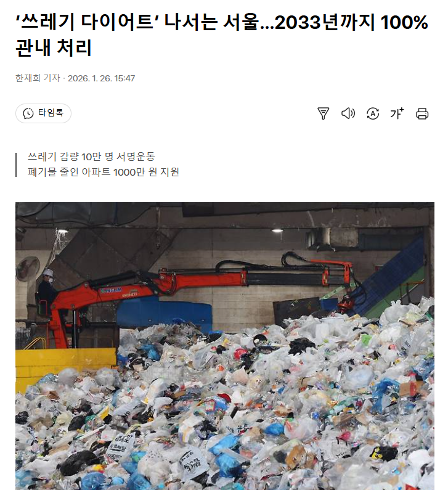
Task: Select the '폐기물 줄인 아파트 1000만 원 지원' line
Action: point(103,172)
